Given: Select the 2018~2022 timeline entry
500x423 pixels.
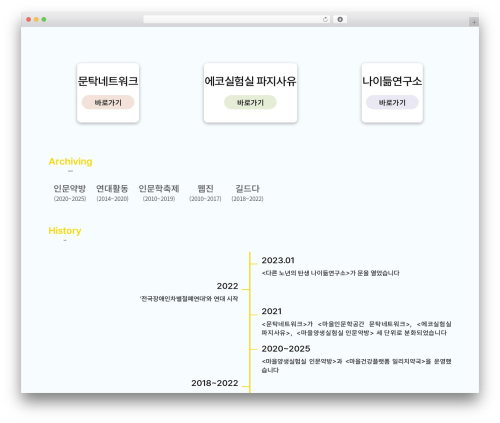Looking at the screenshot, I should pyautogui.click(x=215, y=383).
